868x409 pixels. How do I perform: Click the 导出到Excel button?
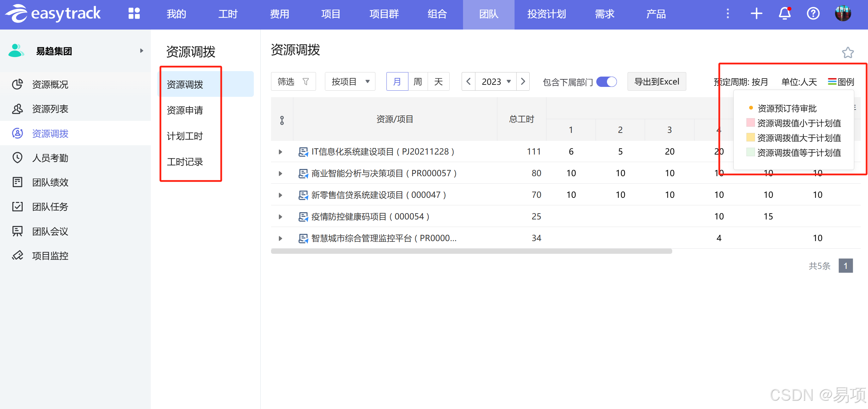[x=656, y=82]
